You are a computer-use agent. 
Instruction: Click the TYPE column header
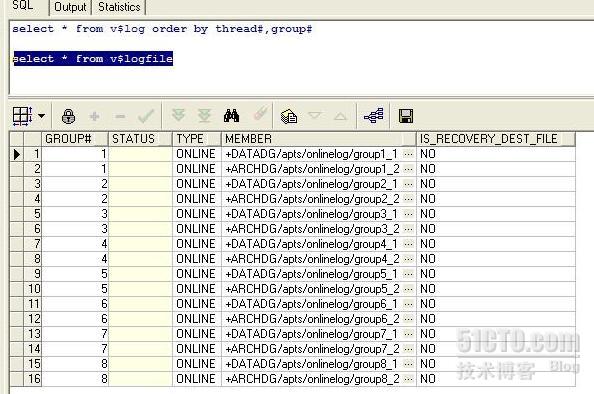pos(197,139)
